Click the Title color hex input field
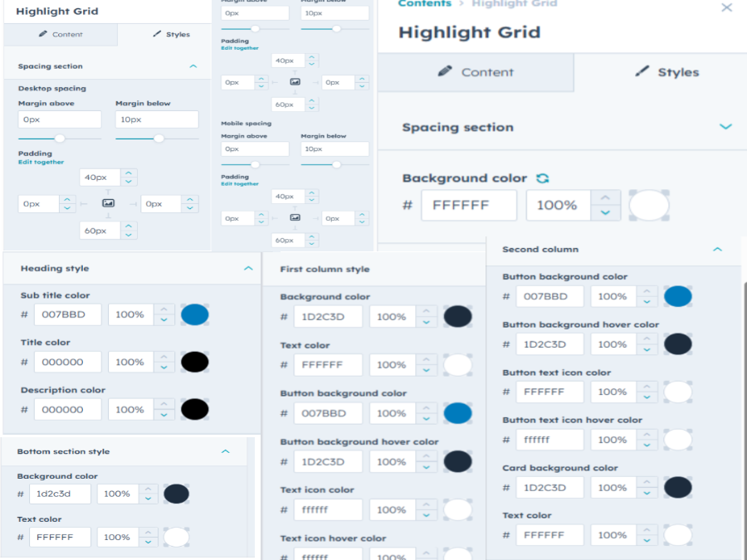 [x=68, y=362]
